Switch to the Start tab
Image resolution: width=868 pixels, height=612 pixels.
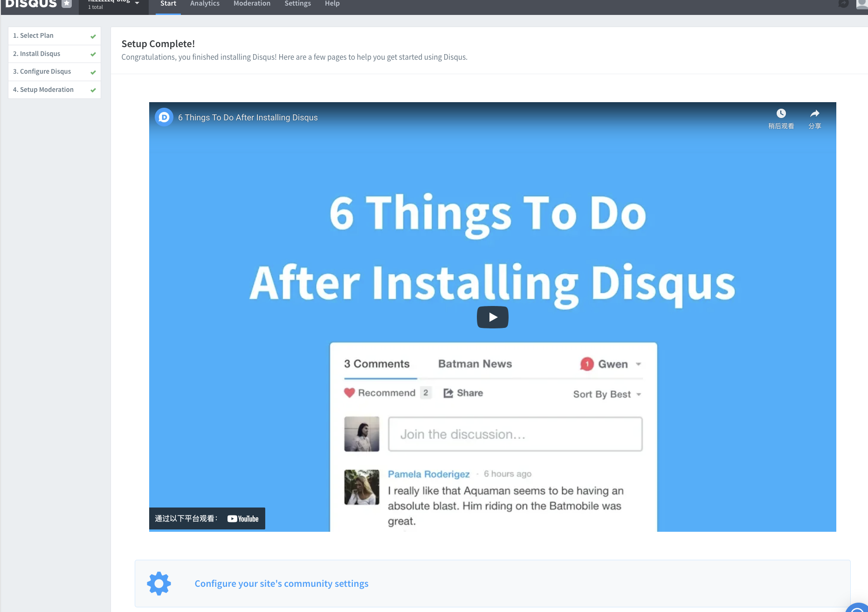click(168, 4)
